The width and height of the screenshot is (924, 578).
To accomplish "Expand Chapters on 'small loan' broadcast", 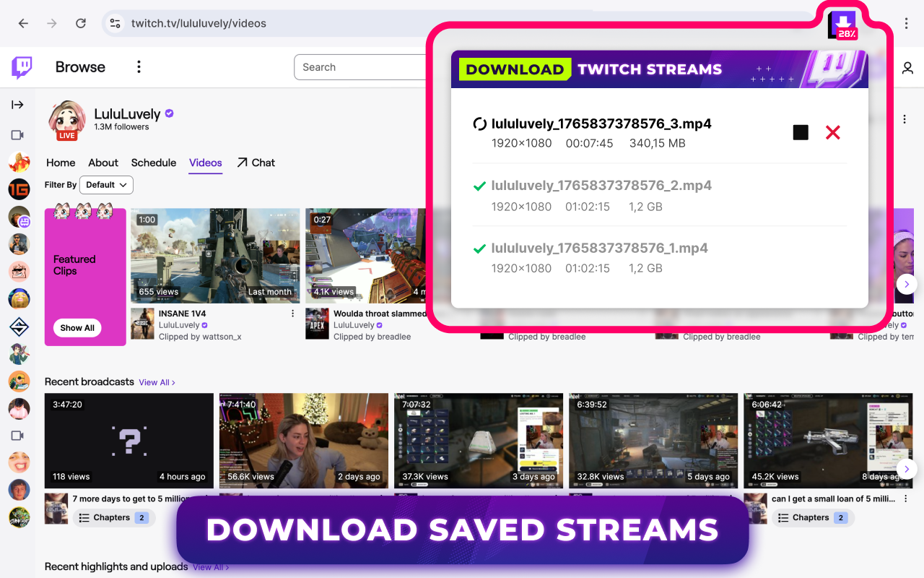I will pyautogui.click(x=812, y=518).
